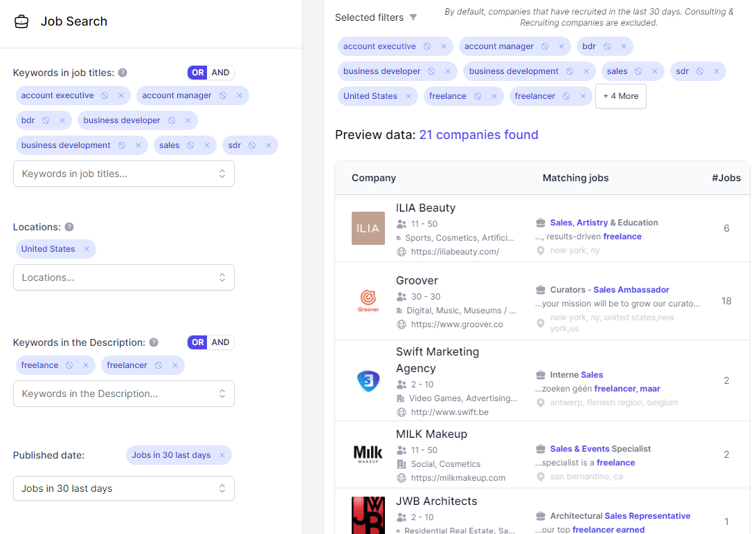
Task: Exclude 'business development' in Selected filters
Action: [570, 71]
